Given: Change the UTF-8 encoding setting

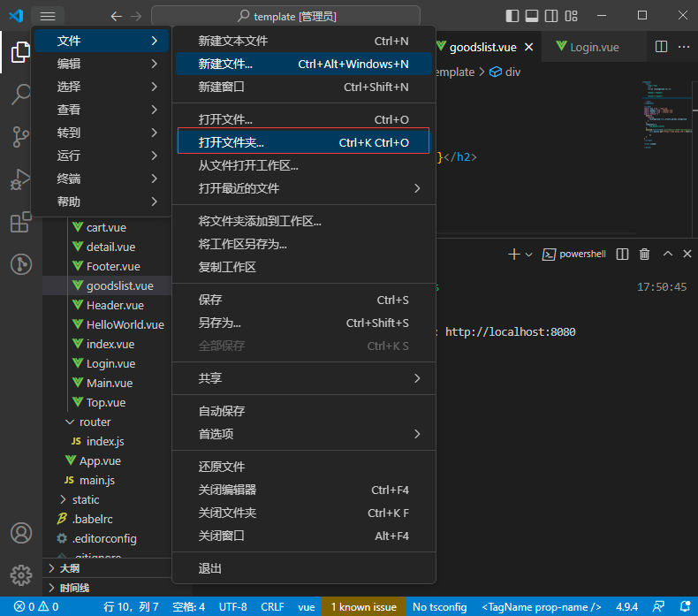Looking at the screenshot, I should tap(232, 606).
